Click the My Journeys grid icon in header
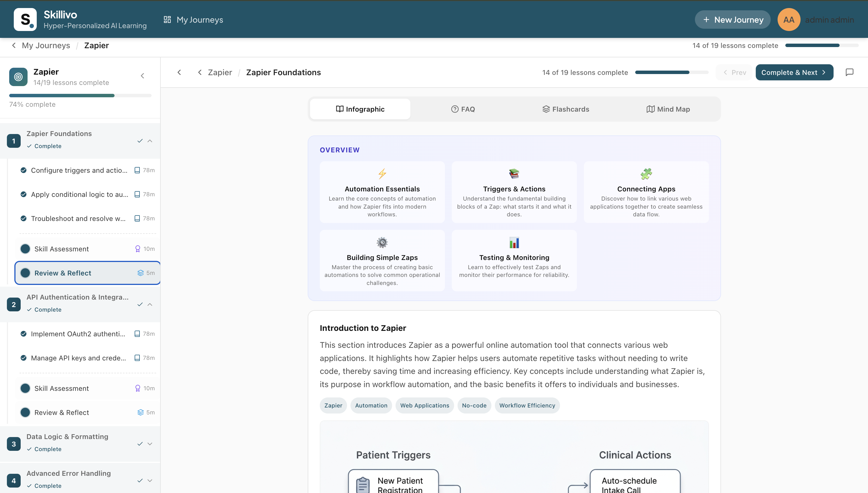Viewport: 868px width, 493px height. [x=167, y=20]
